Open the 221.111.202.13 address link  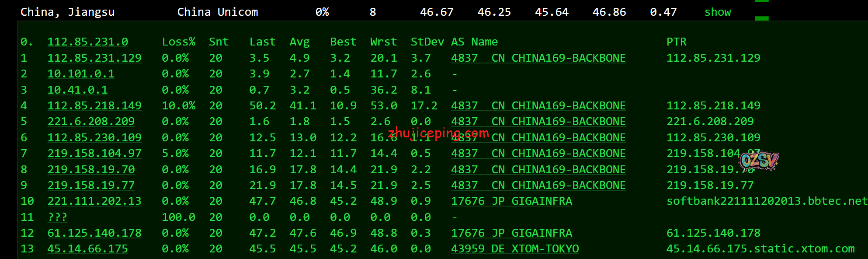point(94,201)
